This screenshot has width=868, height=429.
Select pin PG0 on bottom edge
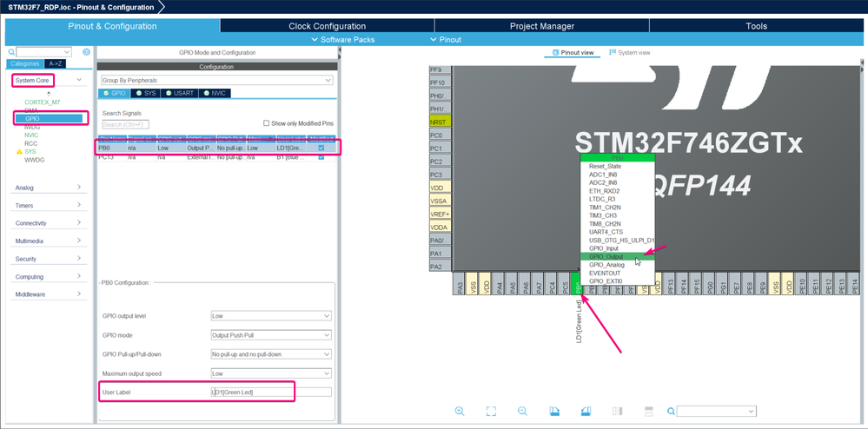click(710, 283)
